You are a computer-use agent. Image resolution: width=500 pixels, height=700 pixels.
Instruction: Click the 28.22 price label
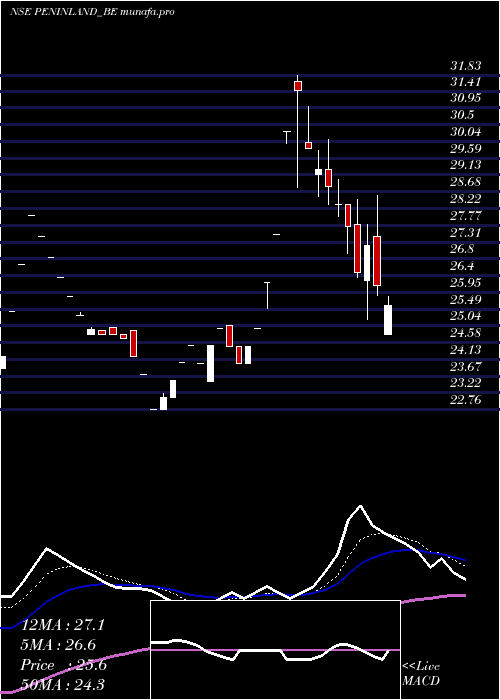(466, 199)
